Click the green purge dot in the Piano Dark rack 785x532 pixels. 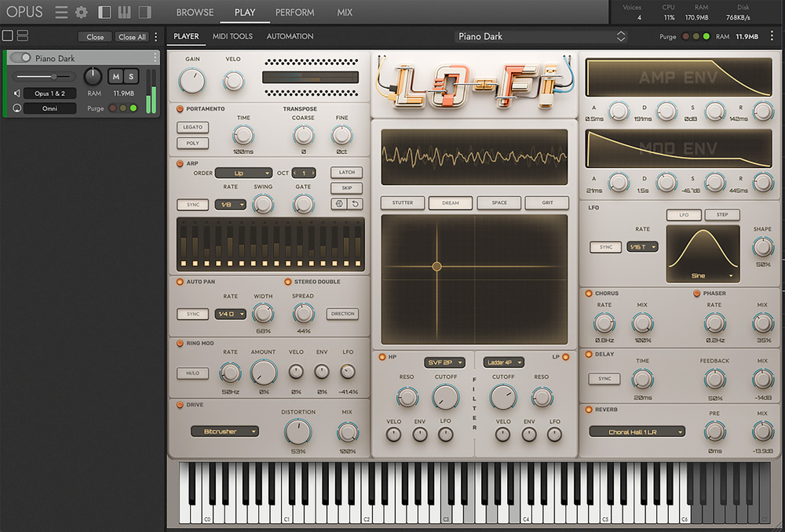pyautogui.click(x=133, y=108)
